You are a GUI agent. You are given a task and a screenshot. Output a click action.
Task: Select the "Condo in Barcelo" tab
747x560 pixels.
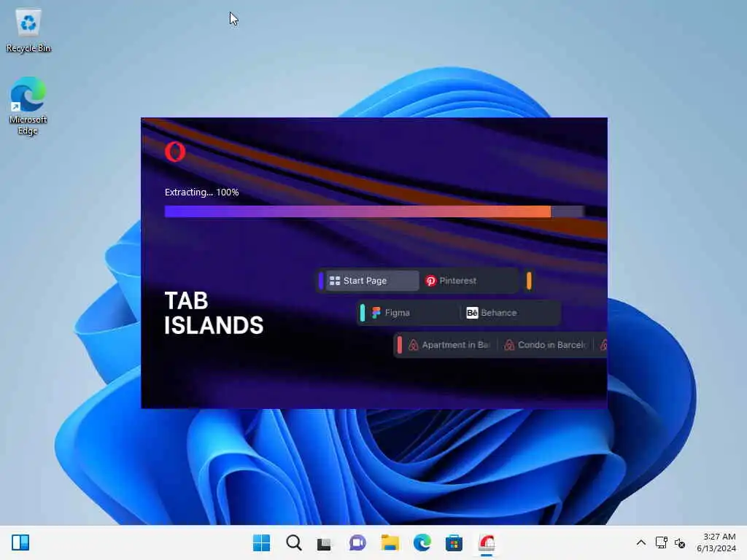point(546,345)
